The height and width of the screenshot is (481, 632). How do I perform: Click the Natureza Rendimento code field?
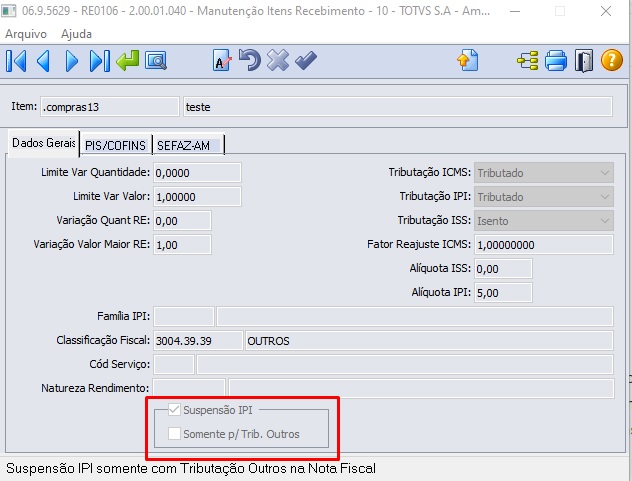[189, 388]
